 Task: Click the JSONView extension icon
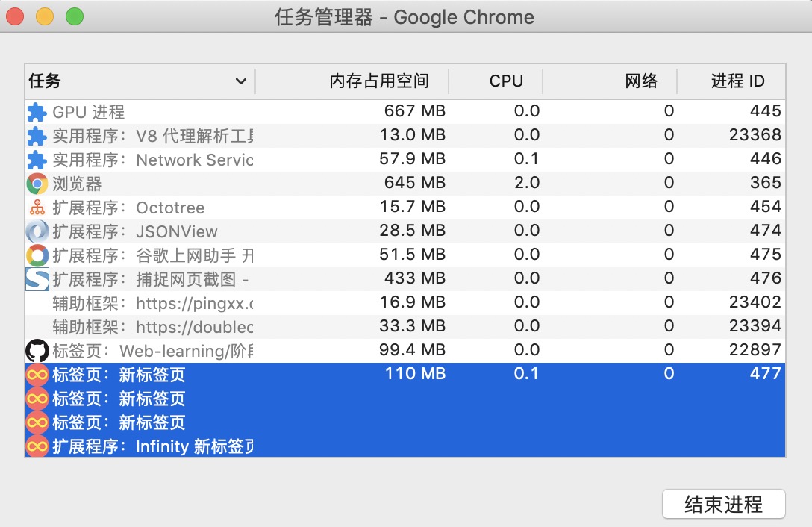(37, 231)
